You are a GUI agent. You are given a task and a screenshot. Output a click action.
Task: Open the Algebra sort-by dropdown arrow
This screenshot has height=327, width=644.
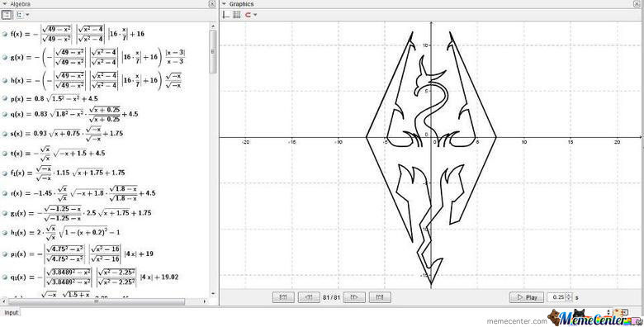pos(27,15)
